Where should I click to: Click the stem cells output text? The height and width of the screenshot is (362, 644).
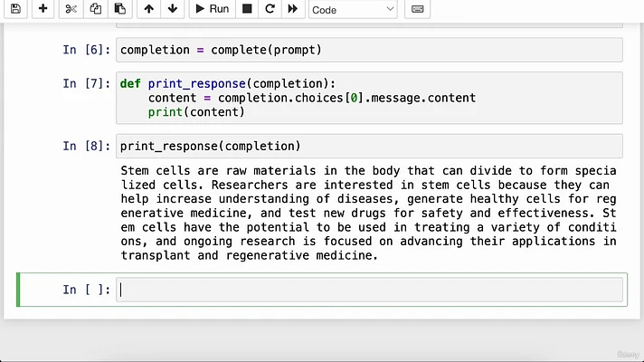pyautogui.click(x=368, y=213)
